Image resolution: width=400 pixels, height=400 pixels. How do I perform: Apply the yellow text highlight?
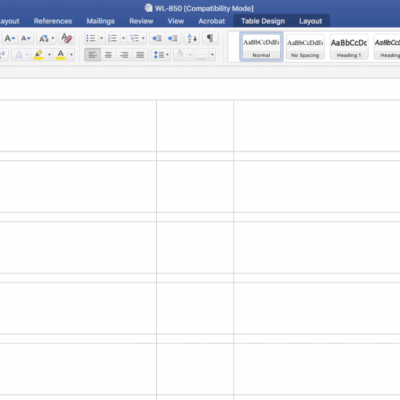click(38, 55)
